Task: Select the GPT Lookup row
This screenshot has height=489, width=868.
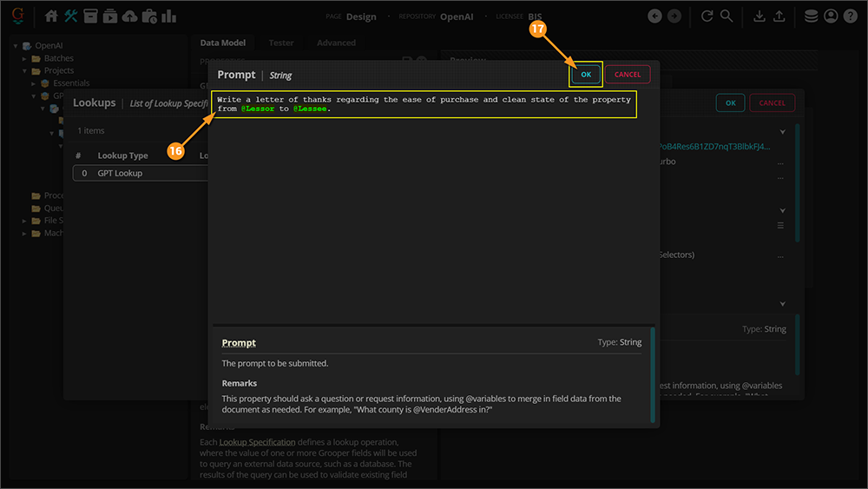Action: (141, 174)
